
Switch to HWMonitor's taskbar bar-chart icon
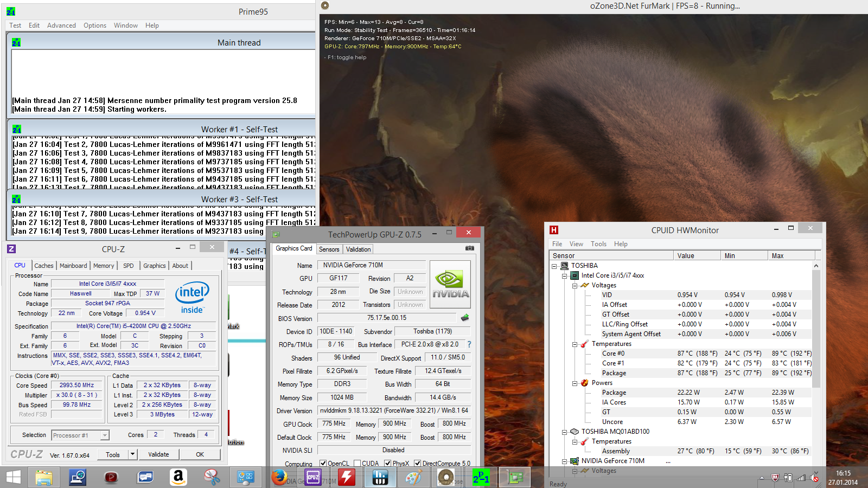(380, 477)
